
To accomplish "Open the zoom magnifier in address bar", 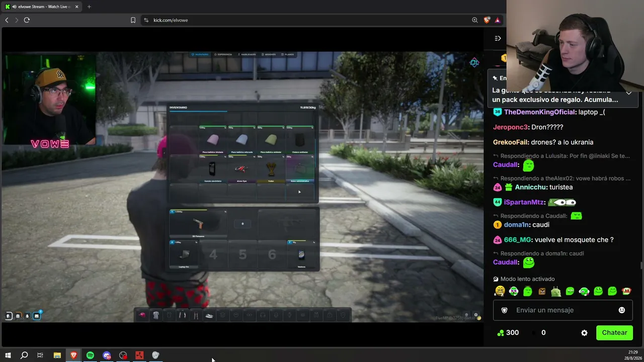I will tap(474, 20).
